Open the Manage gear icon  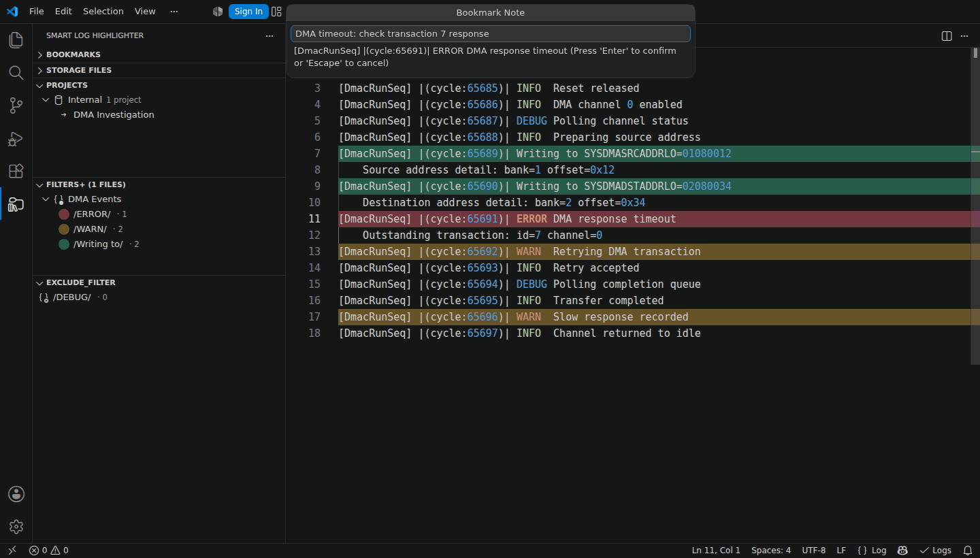coord(16,527)
